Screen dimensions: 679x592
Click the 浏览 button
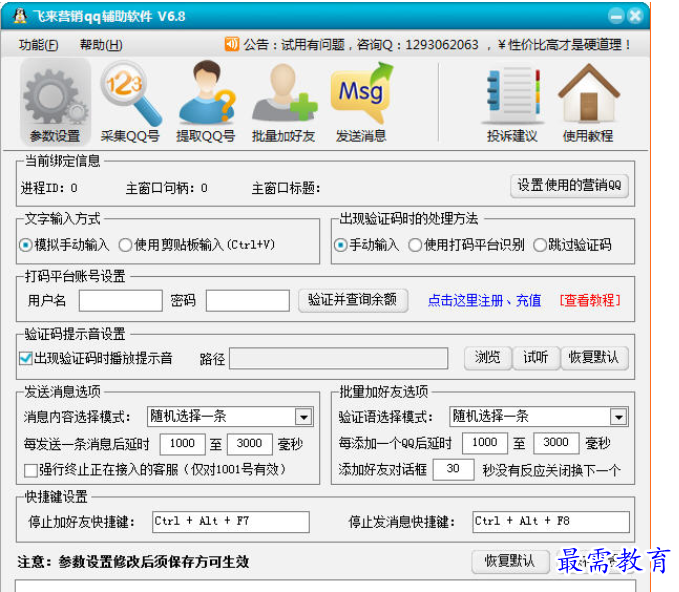(488, 358)
